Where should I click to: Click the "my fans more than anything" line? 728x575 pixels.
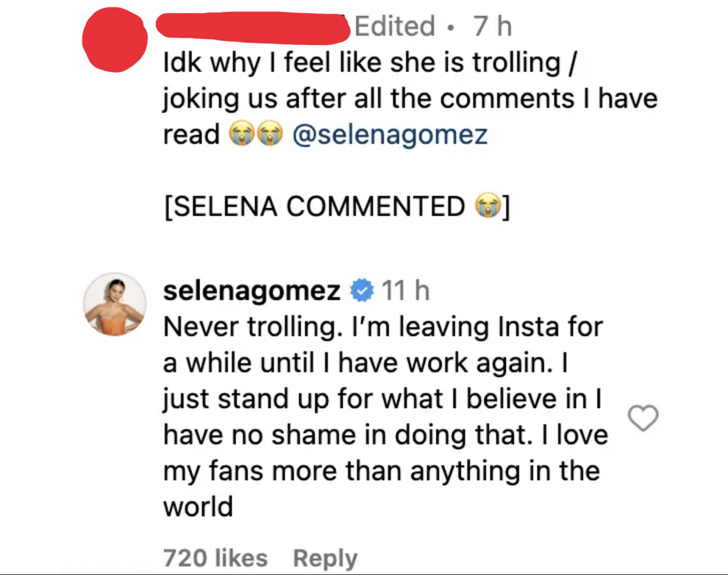[381, 471]
